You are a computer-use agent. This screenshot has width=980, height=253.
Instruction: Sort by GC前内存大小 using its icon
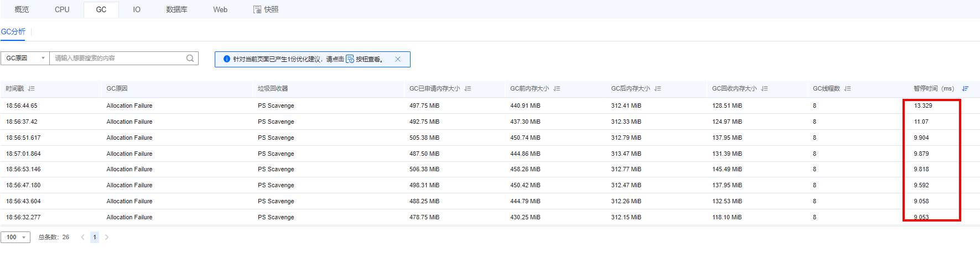click(x=557, y=88)
